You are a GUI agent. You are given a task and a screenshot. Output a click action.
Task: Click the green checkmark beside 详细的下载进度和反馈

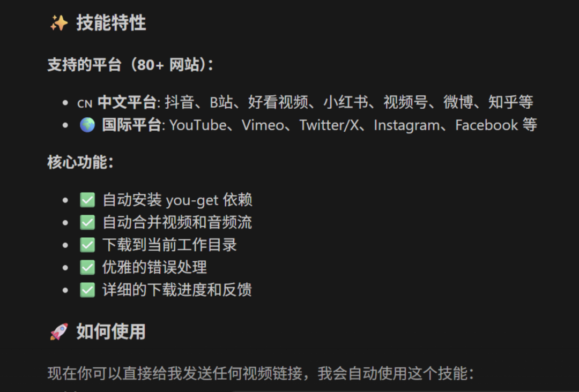[x=87, y=290]
